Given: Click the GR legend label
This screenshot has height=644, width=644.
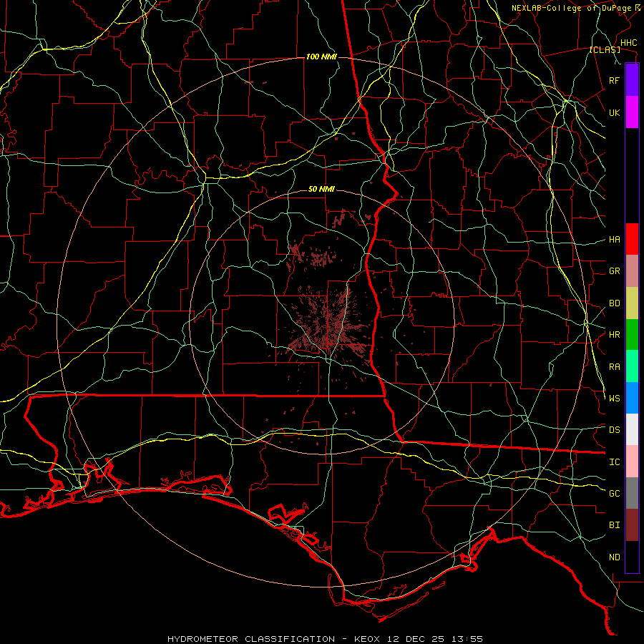Looking at the screenshot, I should (615, 271).
